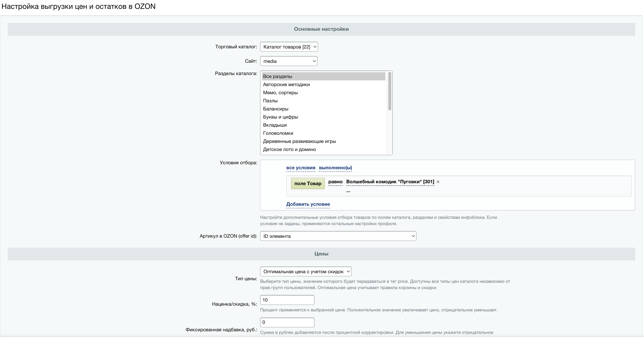Open the Сайт media dropdown

point(289,61)
